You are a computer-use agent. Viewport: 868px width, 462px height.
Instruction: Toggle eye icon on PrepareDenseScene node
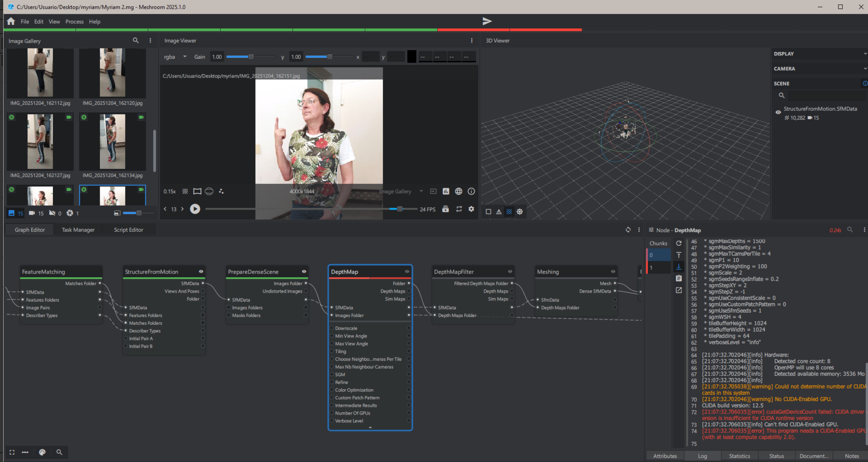tap(304, 271)
